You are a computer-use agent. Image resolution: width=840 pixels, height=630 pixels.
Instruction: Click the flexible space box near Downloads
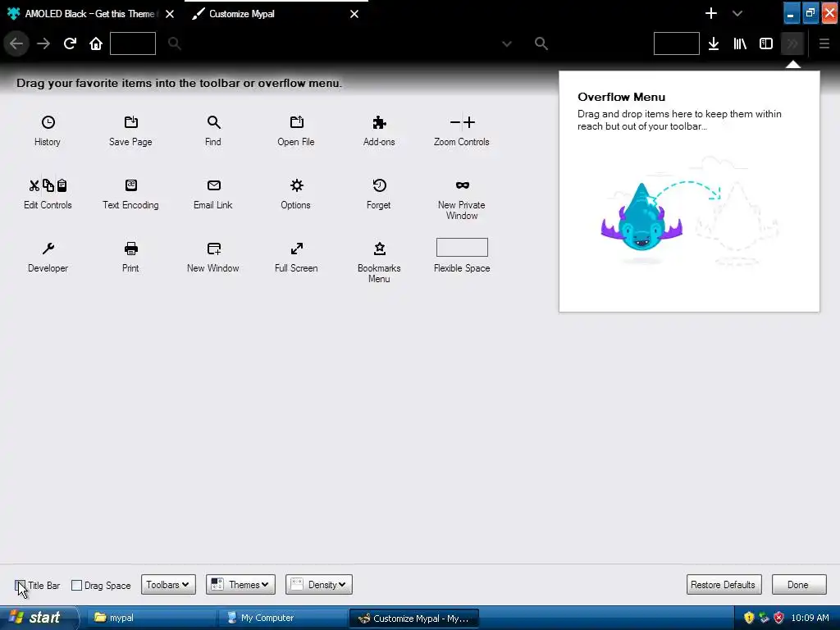coord(677,43)
